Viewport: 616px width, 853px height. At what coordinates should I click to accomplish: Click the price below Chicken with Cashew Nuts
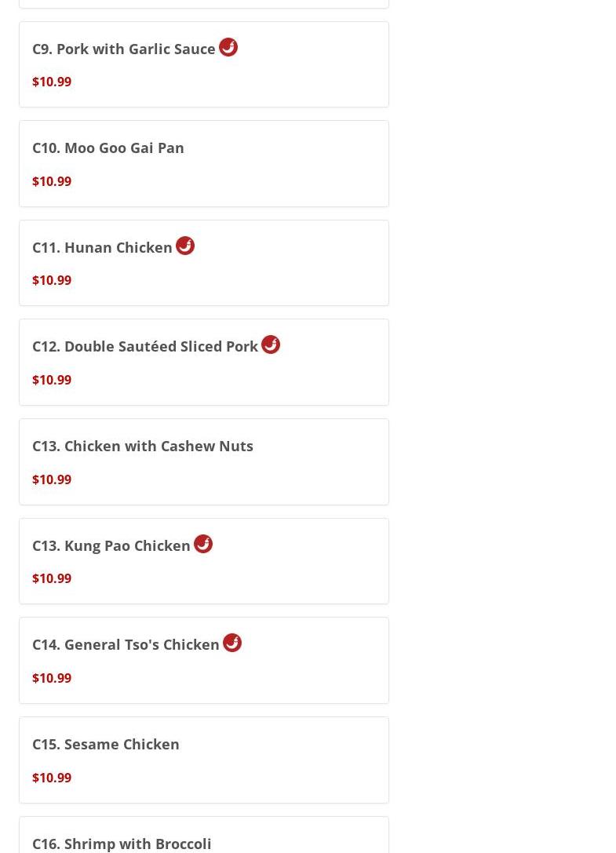click(x=52, y=479)
